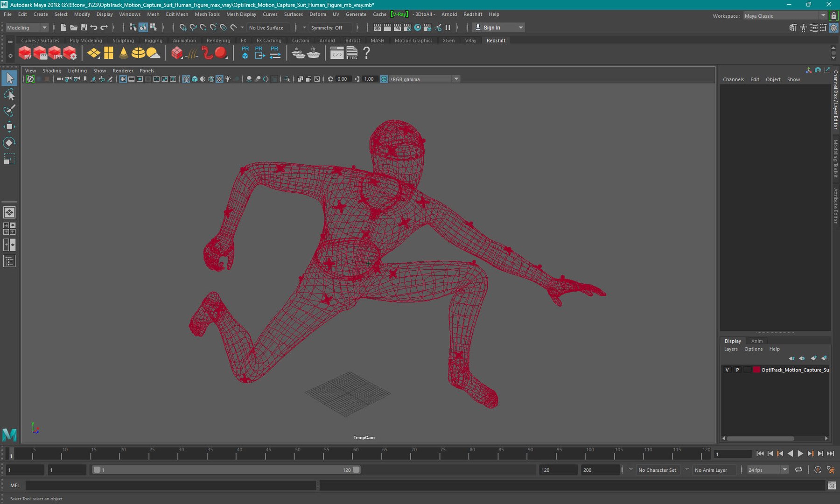Switch to four-view panel layout

tap(9, 229)
